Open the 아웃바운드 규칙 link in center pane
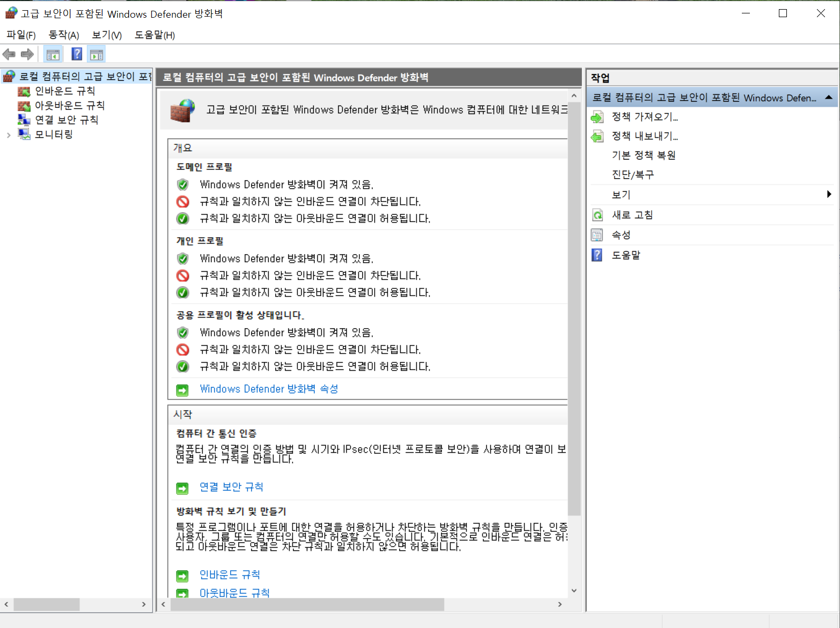The image size is (840, 628). coord(234,593)
